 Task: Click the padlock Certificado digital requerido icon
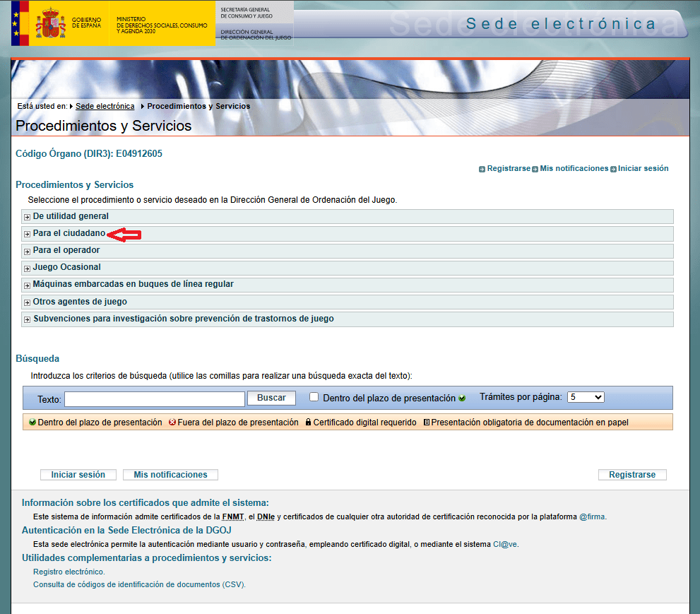click(x=307, y=423)
